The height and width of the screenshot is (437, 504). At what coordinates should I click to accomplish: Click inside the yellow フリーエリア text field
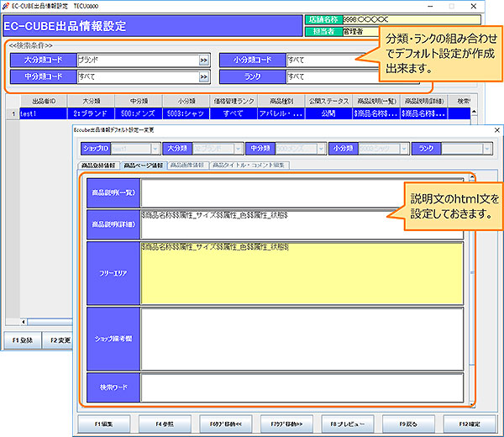coord(302,273)
